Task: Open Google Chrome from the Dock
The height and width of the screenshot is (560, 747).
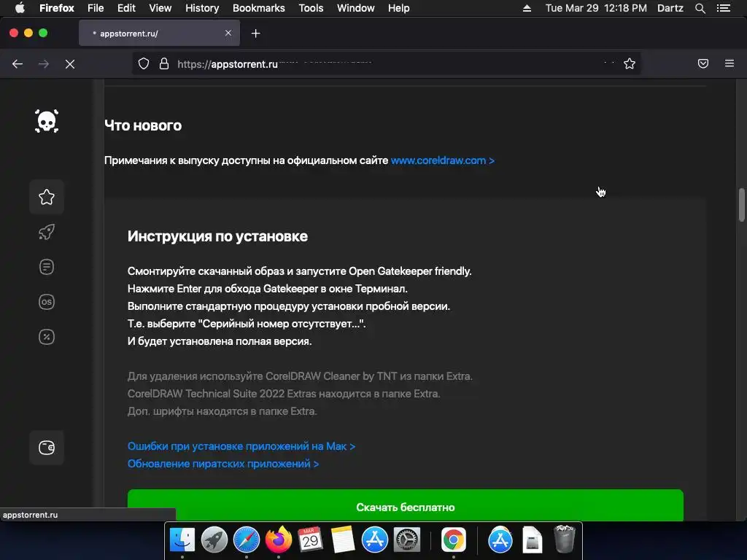Action: pyautogui.click(x=454, y=540)
